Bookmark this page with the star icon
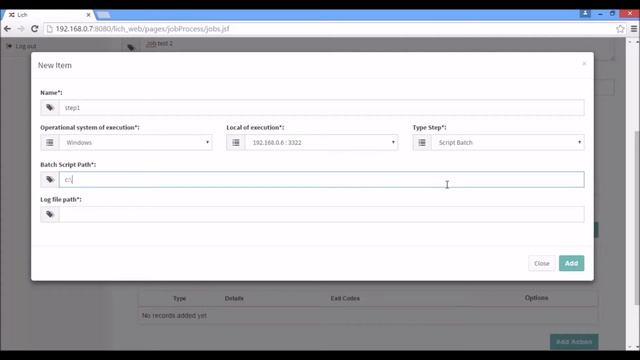The height and width of the screenshot is (360, 640). click(620, 29)
